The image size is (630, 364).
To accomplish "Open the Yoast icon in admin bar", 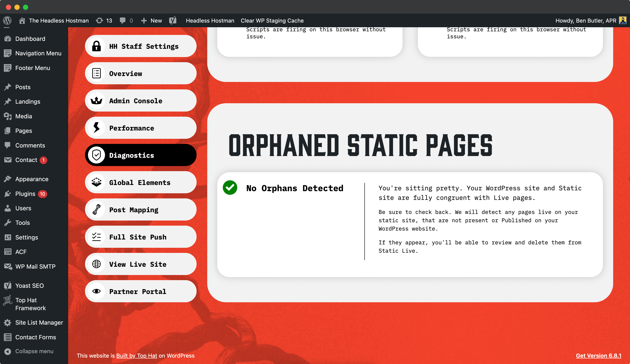I will [173, 20].
